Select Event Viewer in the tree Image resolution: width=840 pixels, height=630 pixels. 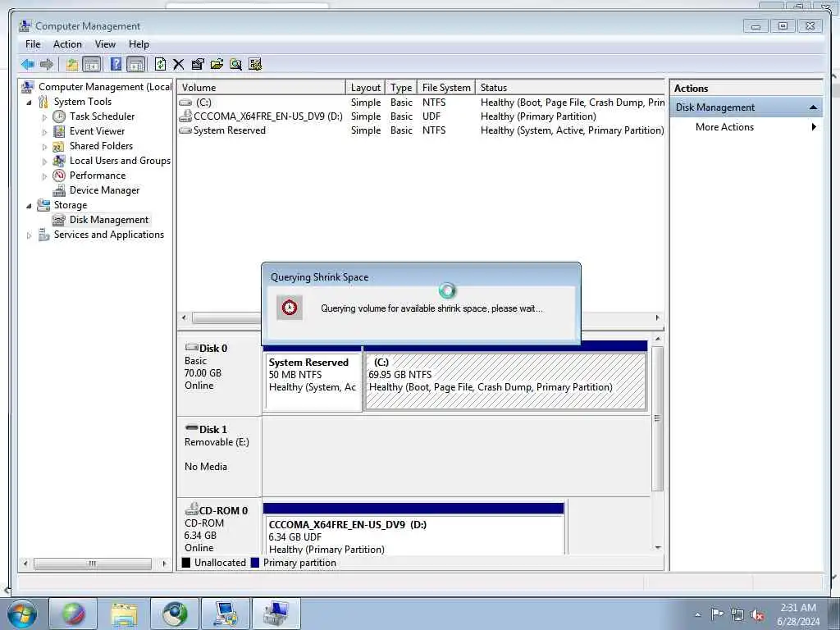point(97,131)
